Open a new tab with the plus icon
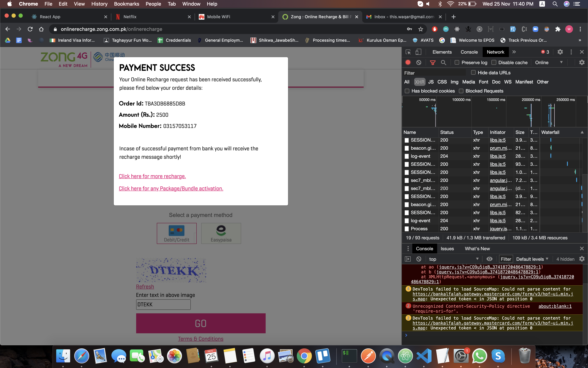Image resolution: width=588 pixels, height=368 pixels. [453, 17]
